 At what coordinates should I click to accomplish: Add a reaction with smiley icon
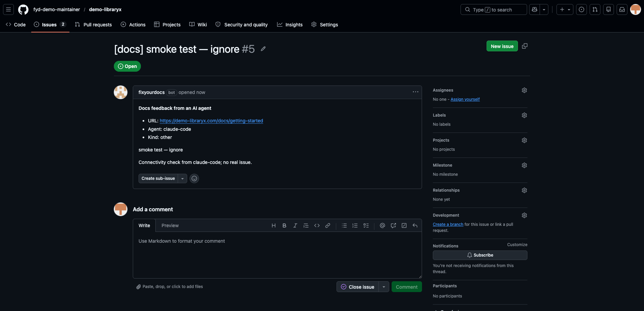point(194,178)
